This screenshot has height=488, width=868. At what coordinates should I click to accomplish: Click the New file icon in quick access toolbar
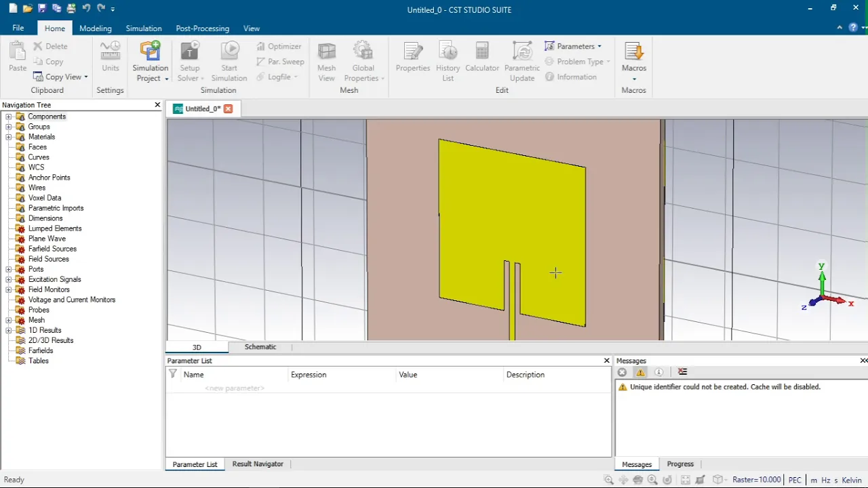click(13, 9)
